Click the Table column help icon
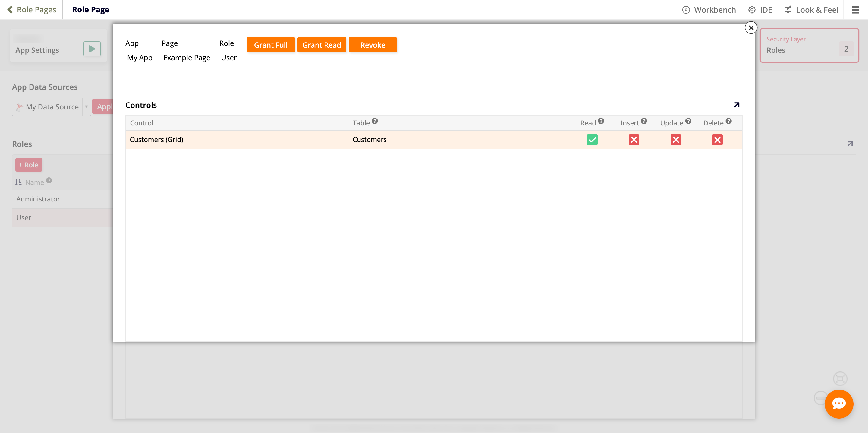Screen dimensions: 868x433 [x=375, y=121]
